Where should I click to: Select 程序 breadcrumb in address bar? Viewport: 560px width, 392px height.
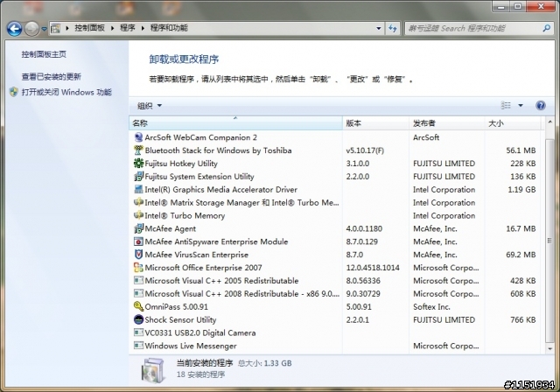pyautogui.click(x=127, y=28)
